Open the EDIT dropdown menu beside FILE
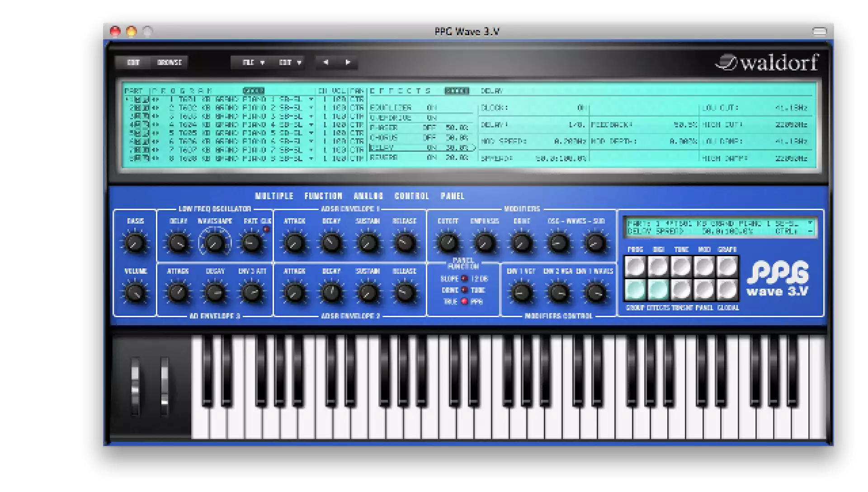Viewport: 868px width, 492px height. (290, 62)
